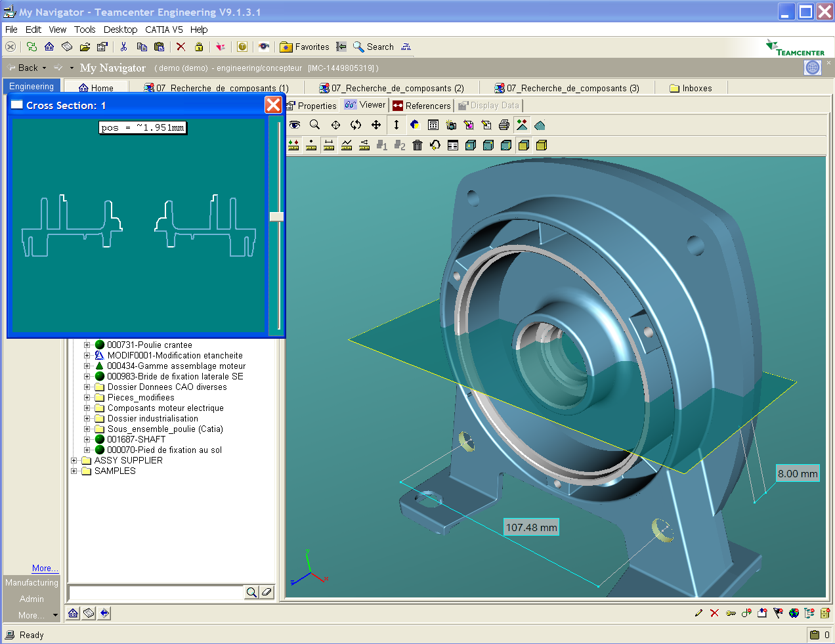This screenshot has width=835, height=644.
Task: Expand the SAMPLES folder
Action: click(74, 471)
